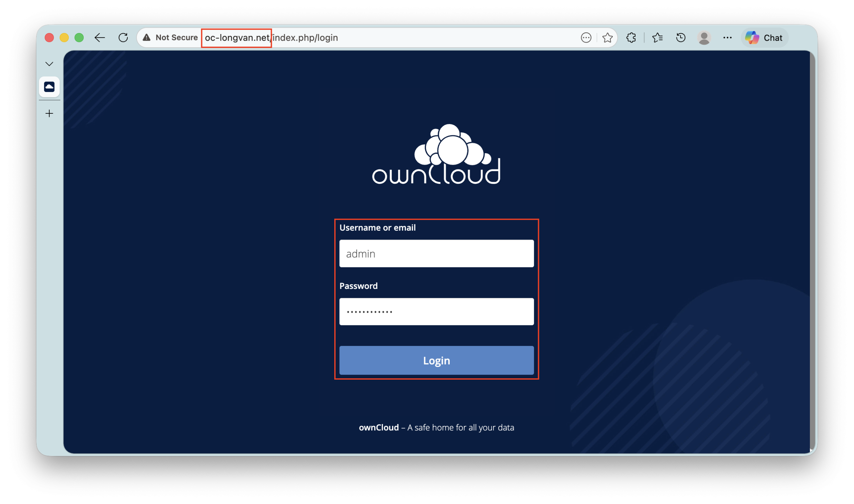Image resolution: width=854 pixels, height=504 pixels.
Task: Open the Copilot Chat button
Action: (x=764, y=38)
